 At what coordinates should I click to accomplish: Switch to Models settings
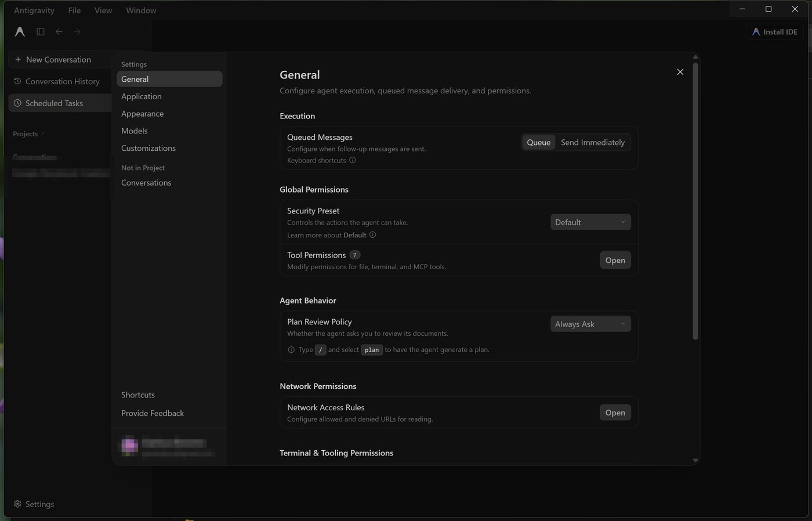pyautogui.click(x=169, y=131)
